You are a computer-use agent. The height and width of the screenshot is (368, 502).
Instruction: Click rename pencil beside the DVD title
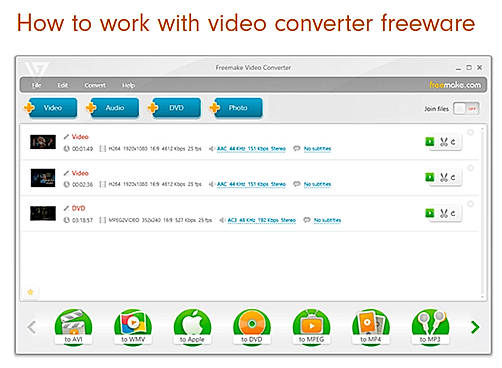pos(66,208)
